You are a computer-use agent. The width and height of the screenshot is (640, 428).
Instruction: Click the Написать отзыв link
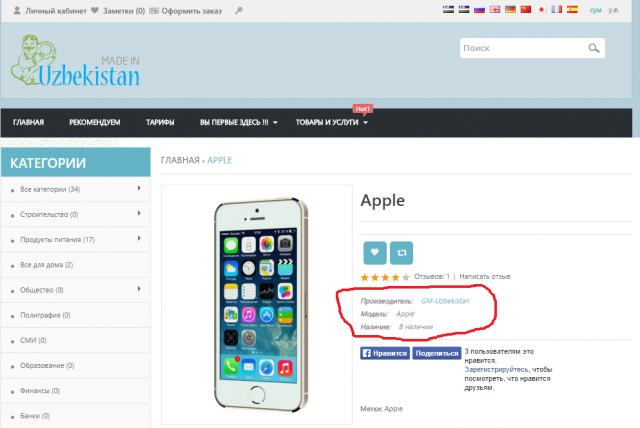point(485,277)
